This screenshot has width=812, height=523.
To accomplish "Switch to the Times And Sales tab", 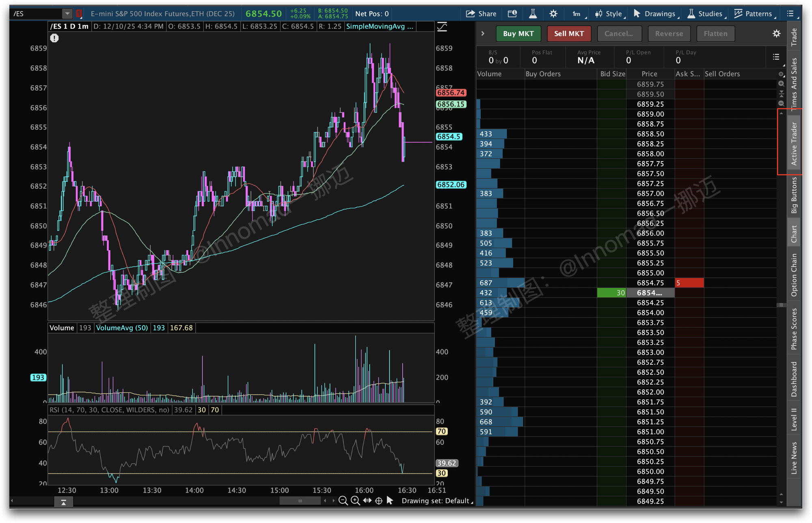I will coord(794,83).
